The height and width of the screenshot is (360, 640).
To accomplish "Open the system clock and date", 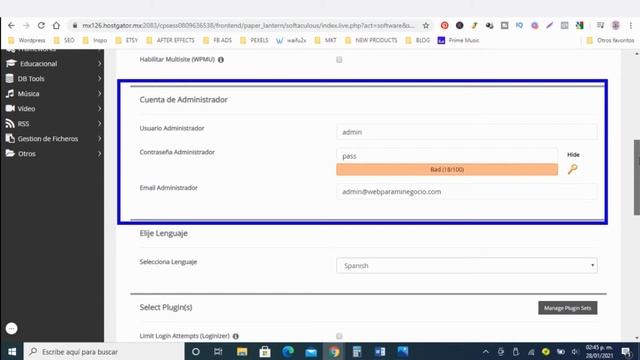I will click(599, 351).
